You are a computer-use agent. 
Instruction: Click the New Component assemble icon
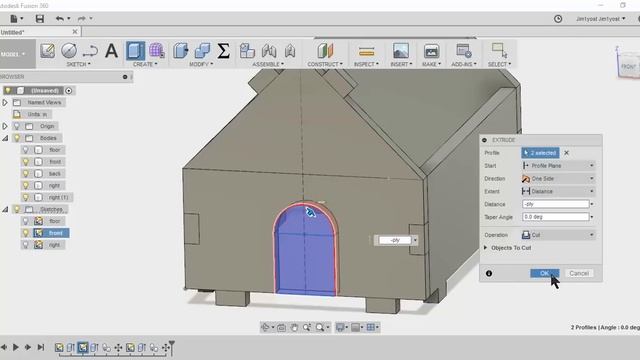247,51
